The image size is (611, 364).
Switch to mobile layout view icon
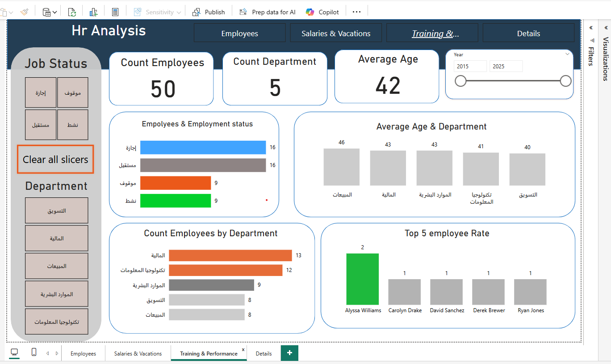point(34,353)
